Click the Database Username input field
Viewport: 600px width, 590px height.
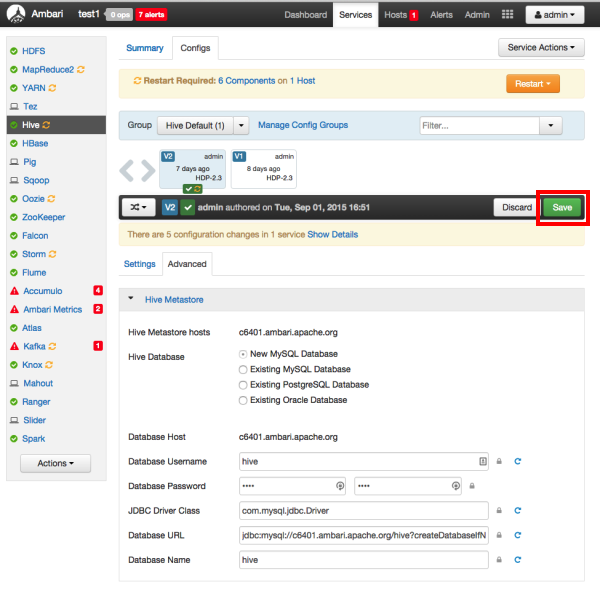click(364, 461)
